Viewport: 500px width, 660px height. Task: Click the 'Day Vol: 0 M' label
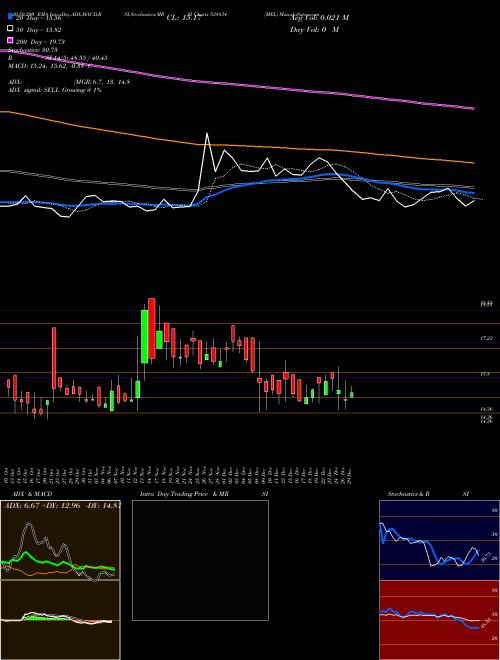point(314,29)
